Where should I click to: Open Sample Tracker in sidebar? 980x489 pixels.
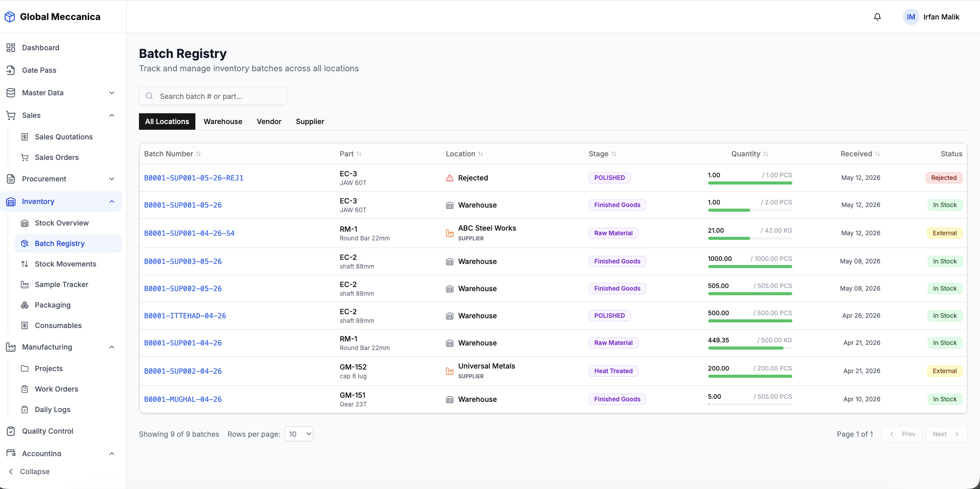coord(68,284)
